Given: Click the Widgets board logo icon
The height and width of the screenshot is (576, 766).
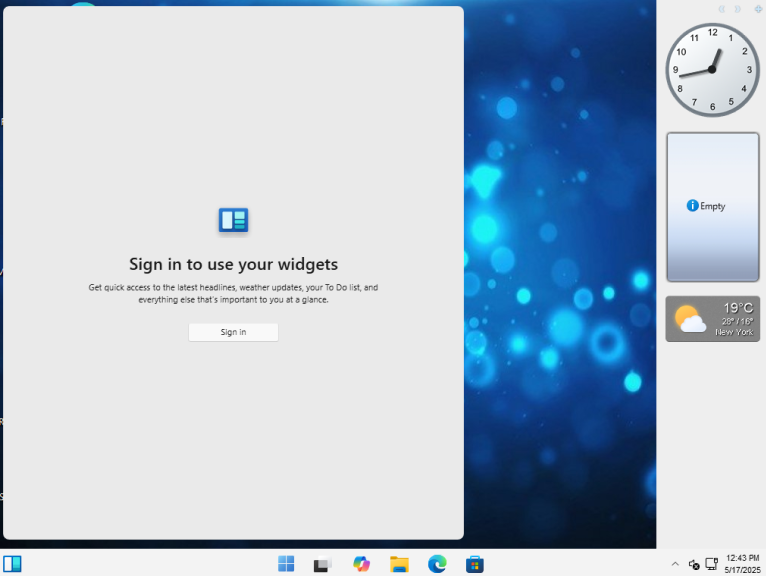Looking at the screenshot, I should pyautogui.click(x=233, y=220).
